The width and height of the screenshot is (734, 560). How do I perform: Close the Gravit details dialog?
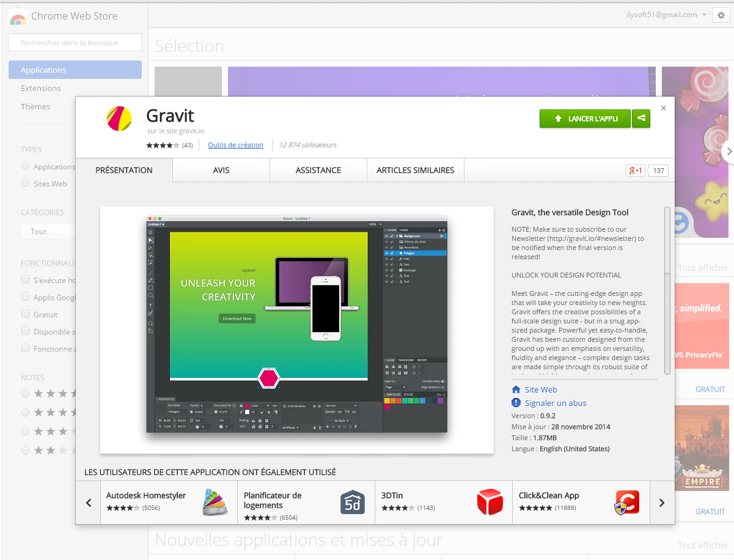tap(664, 108)
